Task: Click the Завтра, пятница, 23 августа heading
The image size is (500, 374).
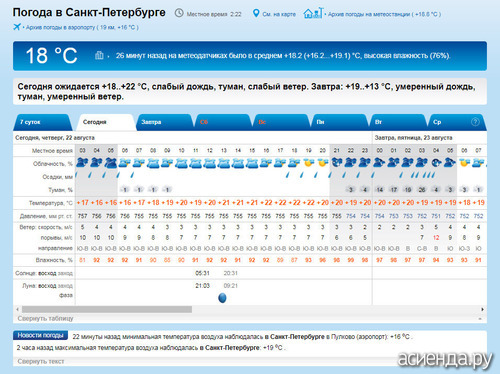Action: click(413, 138)
